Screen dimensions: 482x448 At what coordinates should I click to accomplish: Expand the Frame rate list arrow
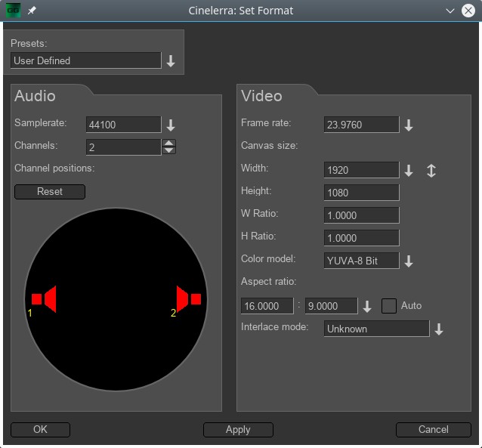tap(409, 125)
